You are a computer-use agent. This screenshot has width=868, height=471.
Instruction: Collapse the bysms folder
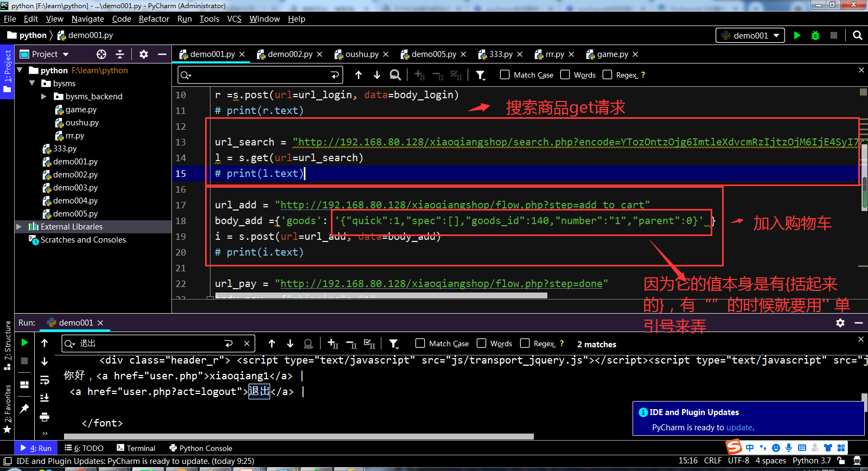click(32, 84)
